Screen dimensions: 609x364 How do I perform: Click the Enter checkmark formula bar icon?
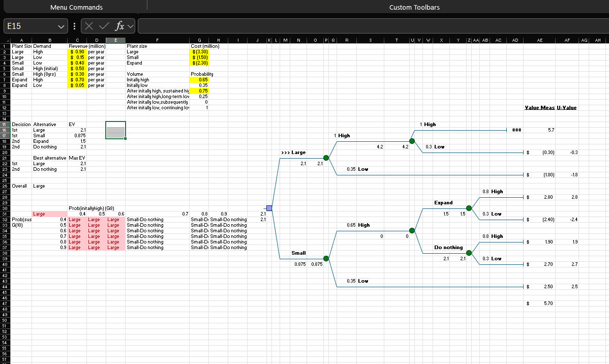tap(103, 26)
